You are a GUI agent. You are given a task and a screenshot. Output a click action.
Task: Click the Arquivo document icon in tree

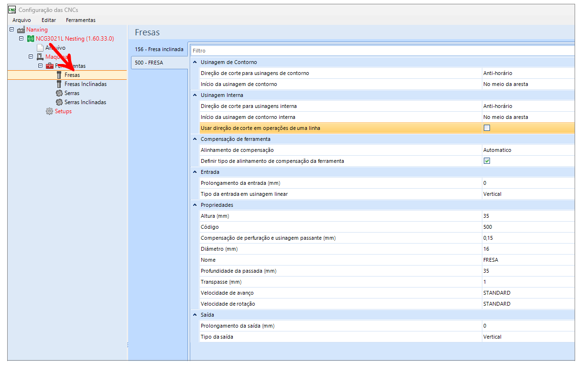(x=40, y=48)
